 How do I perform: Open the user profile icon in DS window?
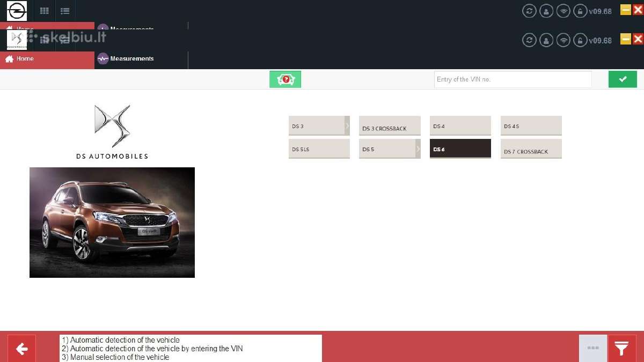546,40
